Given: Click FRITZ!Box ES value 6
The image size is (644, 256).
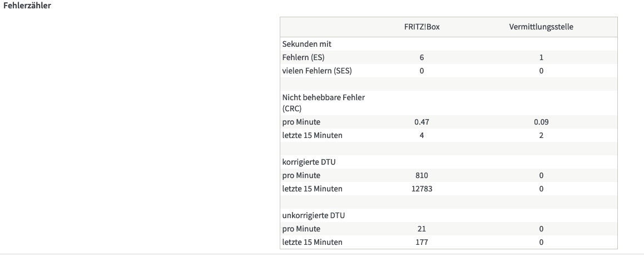Looking at the screenshot, I should [422, 57].
